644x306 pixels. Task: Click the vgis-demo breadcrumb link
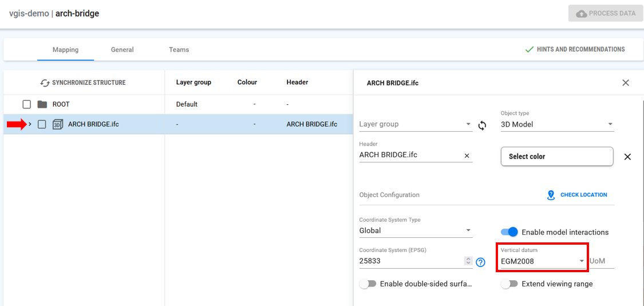[x=29, y=14]
